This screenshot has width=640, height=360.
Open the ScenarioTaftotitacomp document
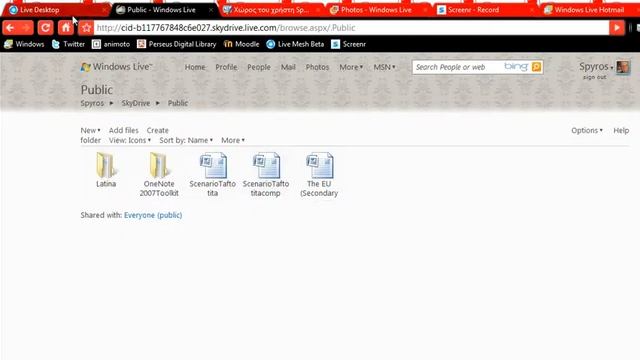[x=266, y=175]
